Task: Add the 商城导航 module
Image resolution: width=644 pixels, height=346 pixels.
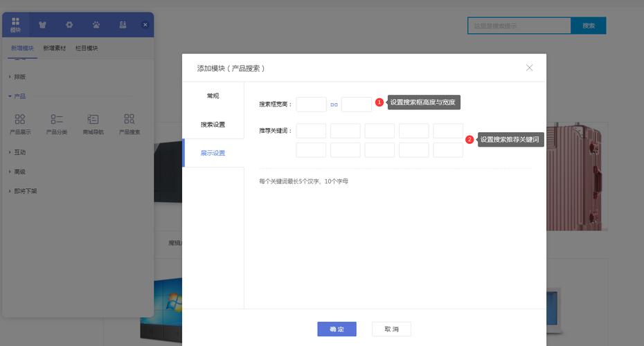Action: 93,125
